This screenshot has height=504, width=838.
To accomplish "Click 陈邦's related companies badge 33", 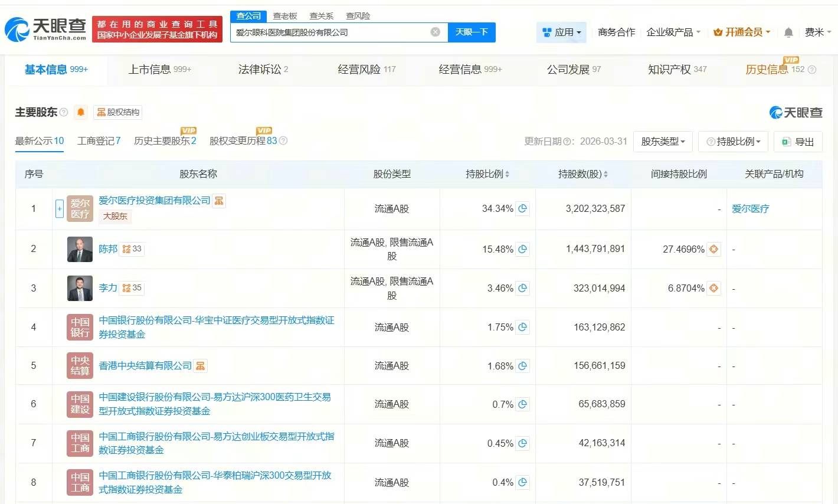I will 132,249.
